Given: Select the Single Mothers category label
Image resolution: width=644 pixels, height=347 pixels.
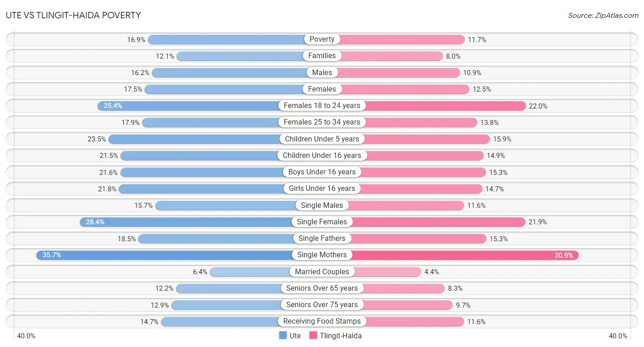Looking at the screenshot, I should click(322, 255).
